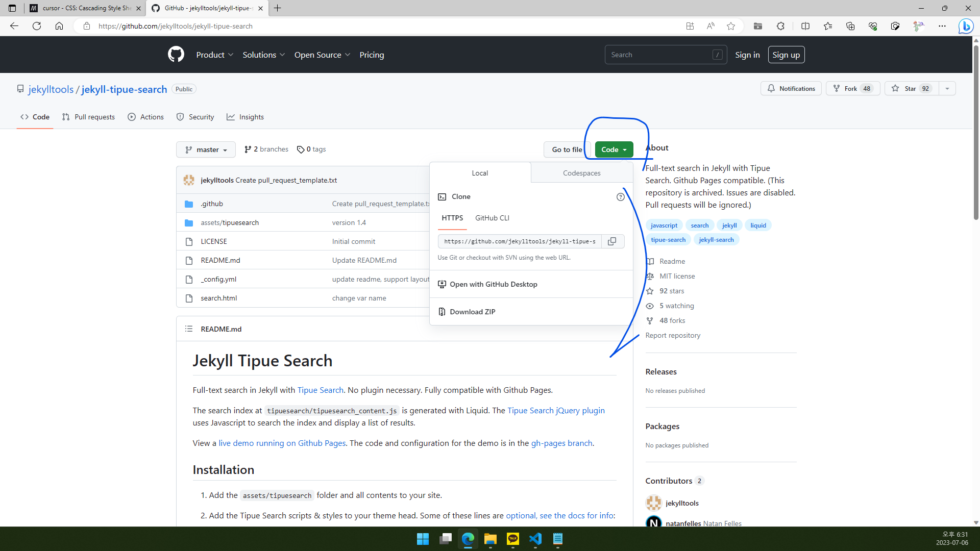Open KakaoTalk from taskbar
Viewport: 980px width, 551px height.
(513, 539)
